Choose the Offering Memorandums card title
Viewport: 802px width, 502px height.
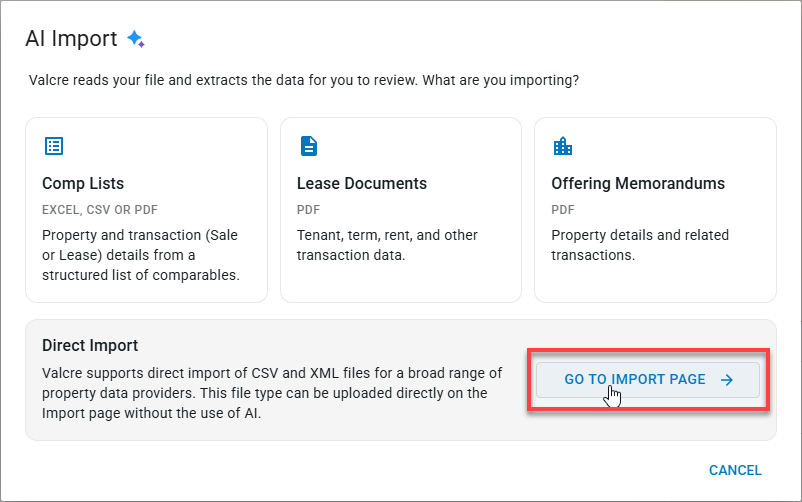(x=638, y=183)
